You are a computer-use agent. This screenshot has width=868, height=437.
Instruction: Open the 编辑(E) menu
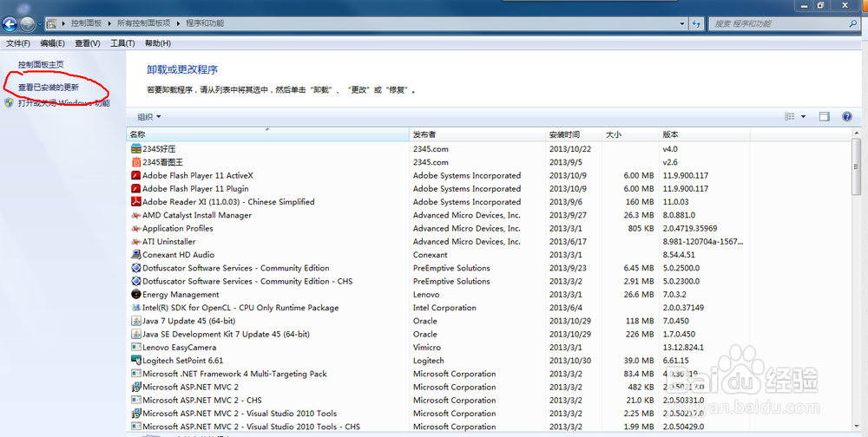[52, 43]
